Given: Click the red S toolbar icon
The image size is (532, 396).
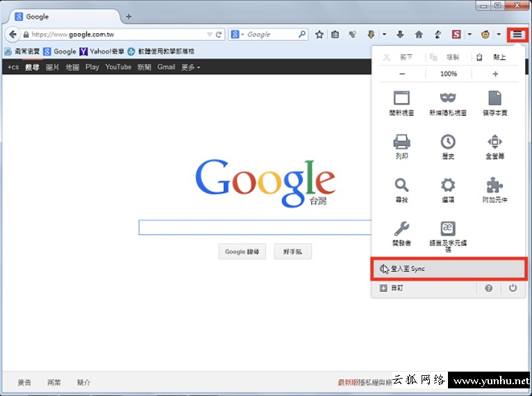Looking at the screenshot, I should click(x=456, y=34).
